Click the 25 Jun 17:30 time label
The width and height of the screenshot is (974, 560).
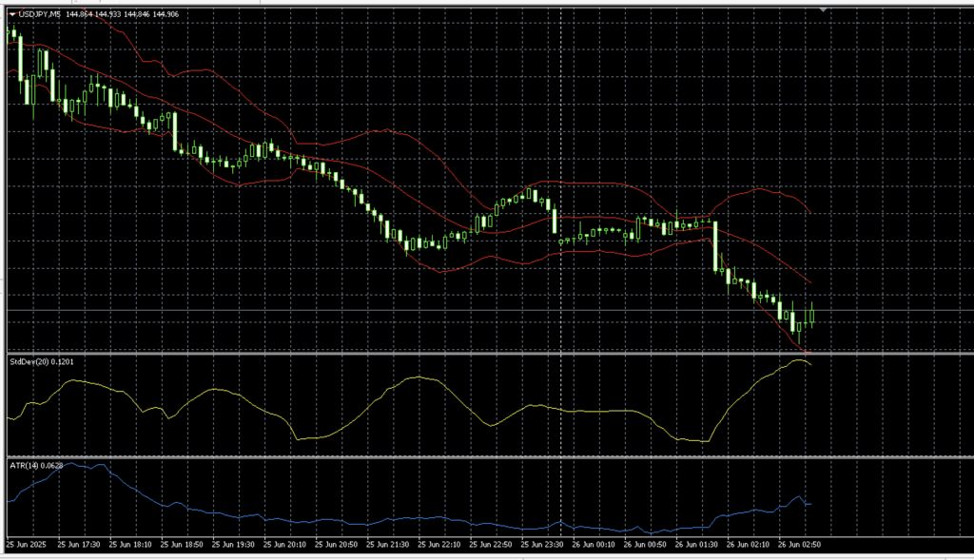tap(80, 544)
